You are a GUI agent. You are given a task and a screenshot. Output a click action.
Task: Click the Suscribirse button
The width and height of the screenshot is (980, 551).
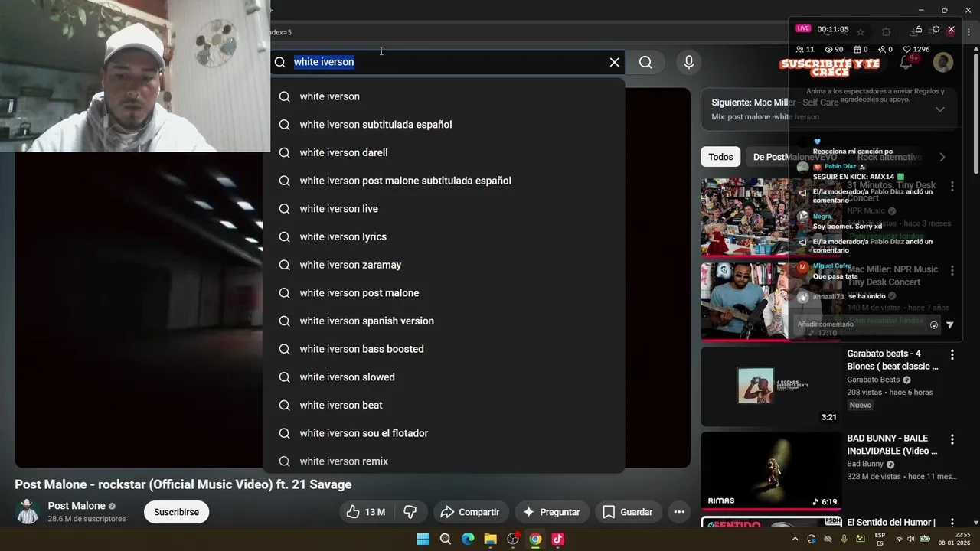tap(176, 512)
